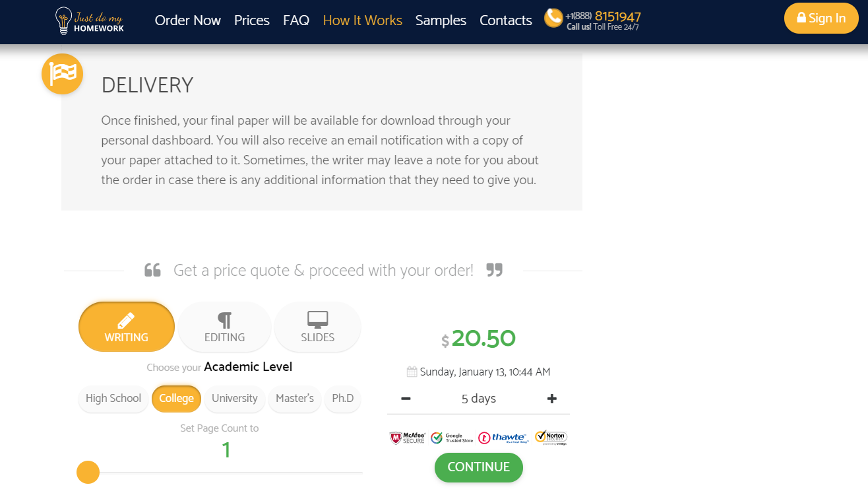Click the Norton Secured badge
The image size is (868, 497).
[551, 438]
